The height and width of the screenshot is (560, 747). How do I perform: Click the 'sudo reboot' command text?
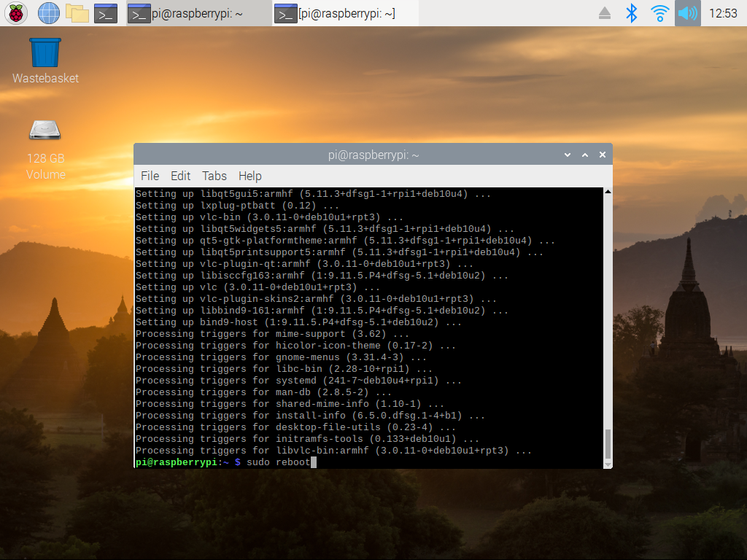(278, 462)
